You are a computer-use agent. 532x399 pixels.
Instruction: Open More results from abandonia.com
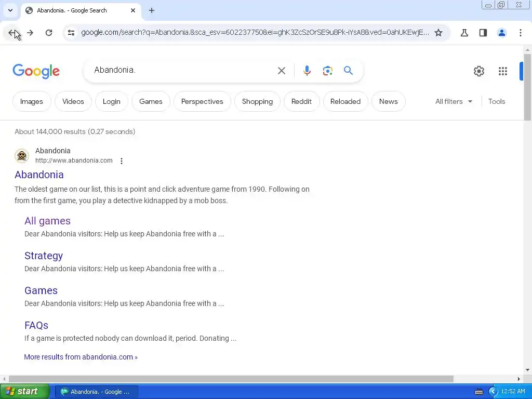click(81, 357)
